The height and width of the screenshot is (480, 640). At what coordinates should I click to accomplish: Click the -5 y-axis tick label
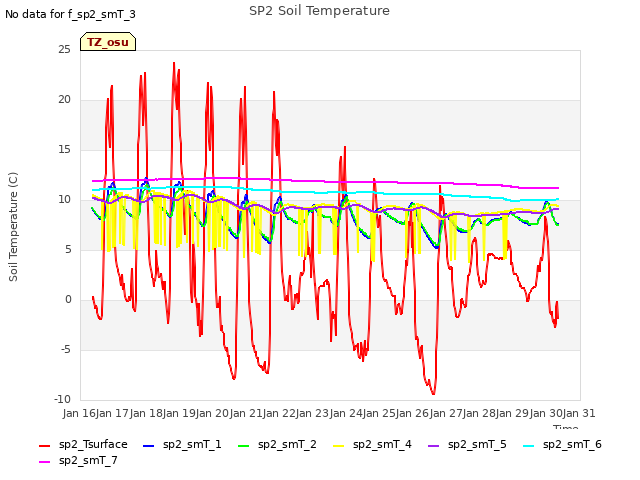click(66, 350)
